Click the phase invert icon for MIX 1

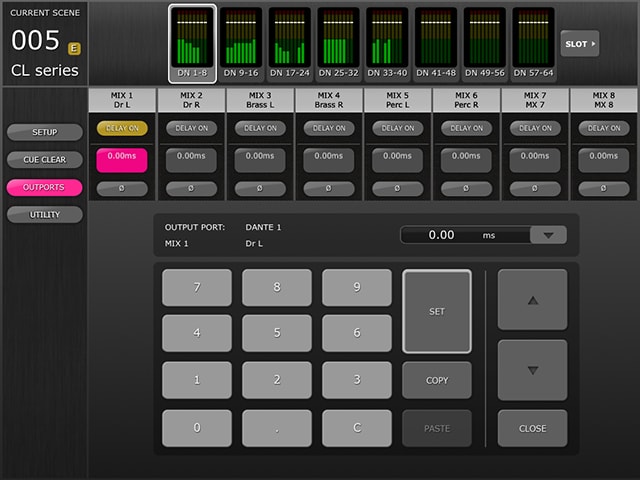122,188
